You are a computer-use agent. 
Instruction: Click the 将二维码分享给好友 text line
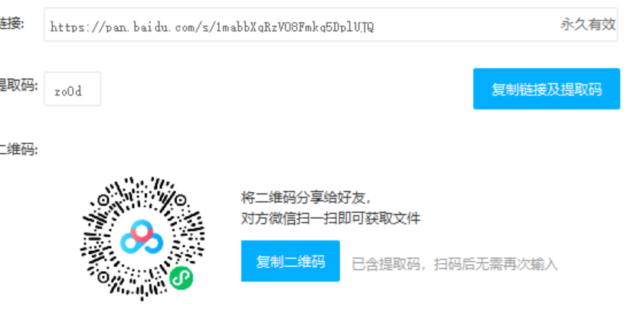point(307,198)
